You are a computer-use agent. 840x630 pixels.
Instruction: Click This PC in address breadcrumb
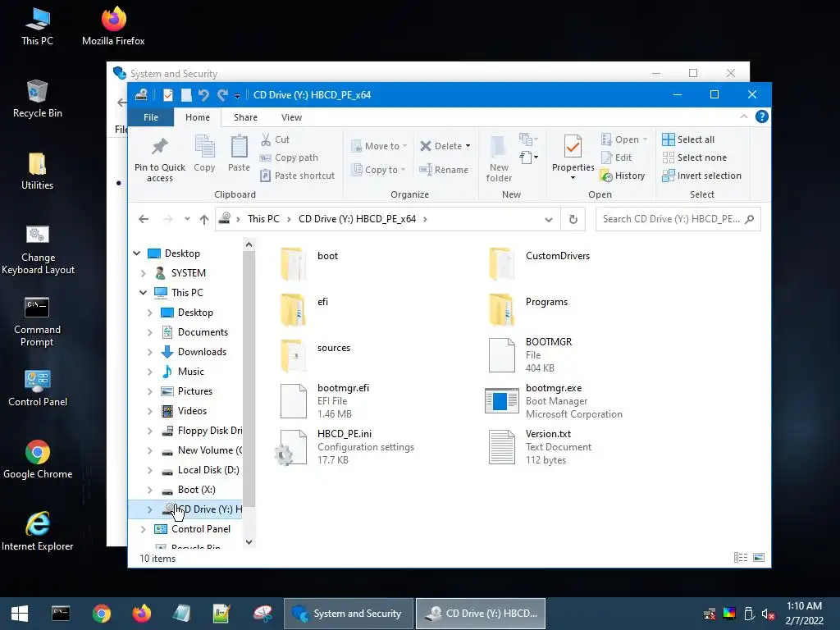click(x=263, y=218)
